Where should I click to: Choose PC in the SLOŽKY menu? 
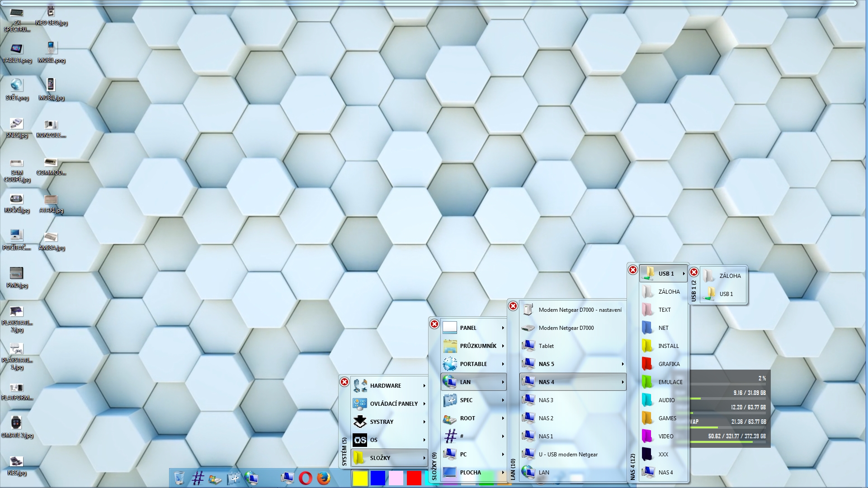(x=473, y=454)
